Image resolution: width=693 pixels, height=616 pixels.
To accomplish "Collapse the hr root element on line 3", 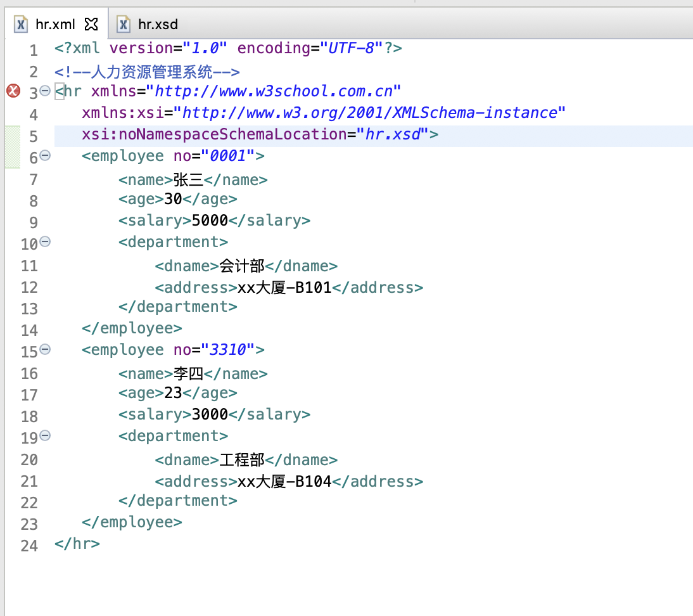I will 45,91.
